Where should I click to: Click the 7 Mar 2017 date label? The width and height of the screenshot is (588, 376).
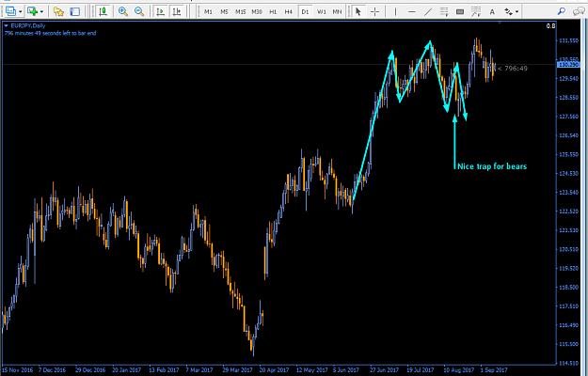[x=199, y=370]
